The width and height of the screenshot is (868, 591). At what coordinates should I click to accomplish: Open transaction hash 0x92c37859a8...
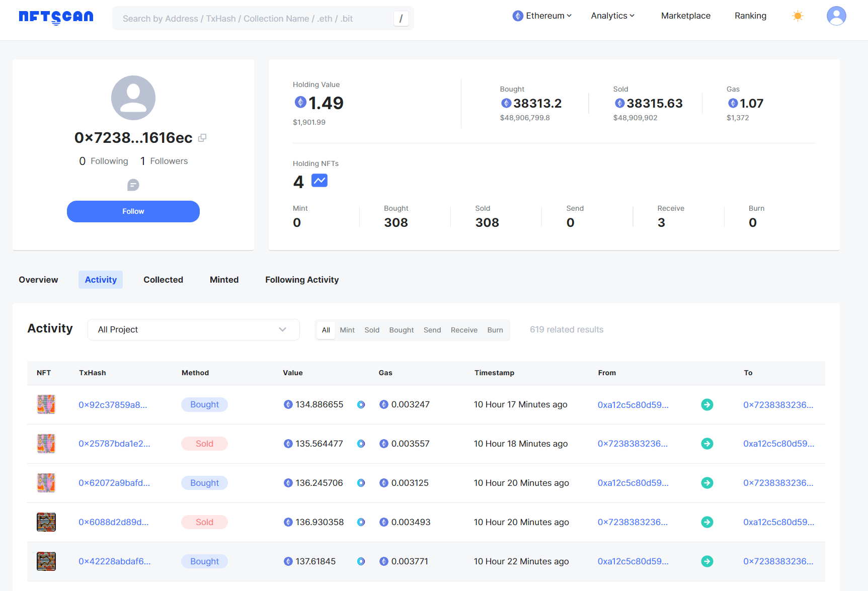tap(113, 405)
